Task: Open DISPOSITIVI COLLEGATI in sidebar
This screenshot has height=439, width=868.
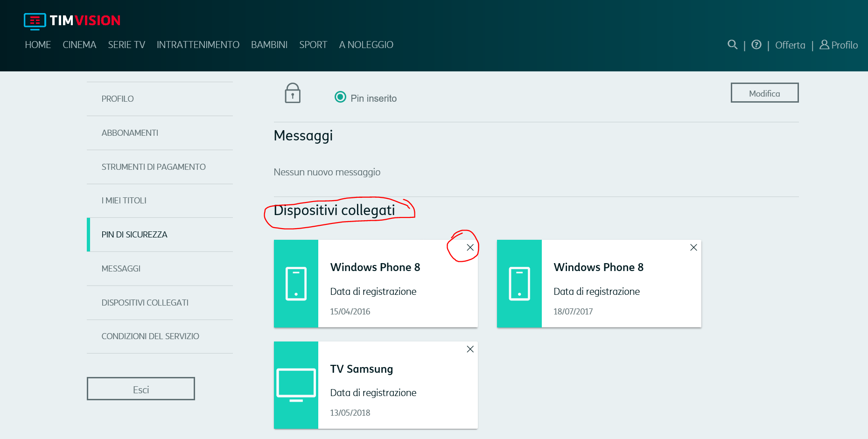Action: (x=145, y=303)
